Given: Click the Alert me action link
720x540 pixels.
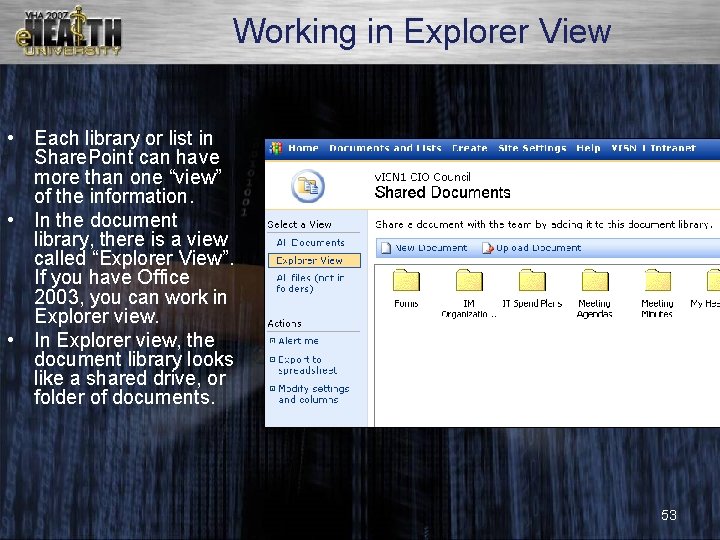Looking at the screenshot, I should click(x=298, y=341).
